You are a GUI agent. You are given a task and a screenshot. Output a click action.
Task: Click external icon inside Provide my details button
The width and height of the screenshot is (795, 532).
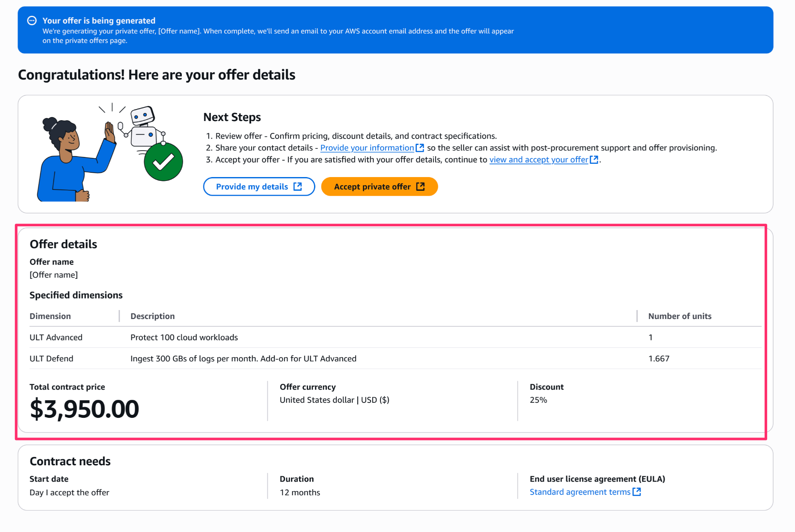click(298, 186)
